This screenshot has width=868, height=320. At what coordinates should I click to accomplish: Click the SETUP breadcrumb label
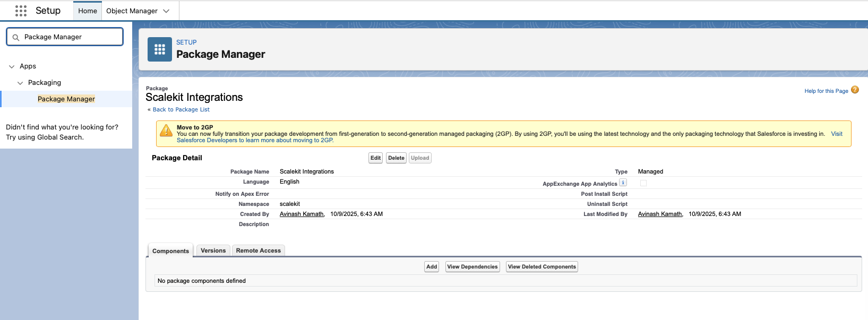tap(186, 42)
